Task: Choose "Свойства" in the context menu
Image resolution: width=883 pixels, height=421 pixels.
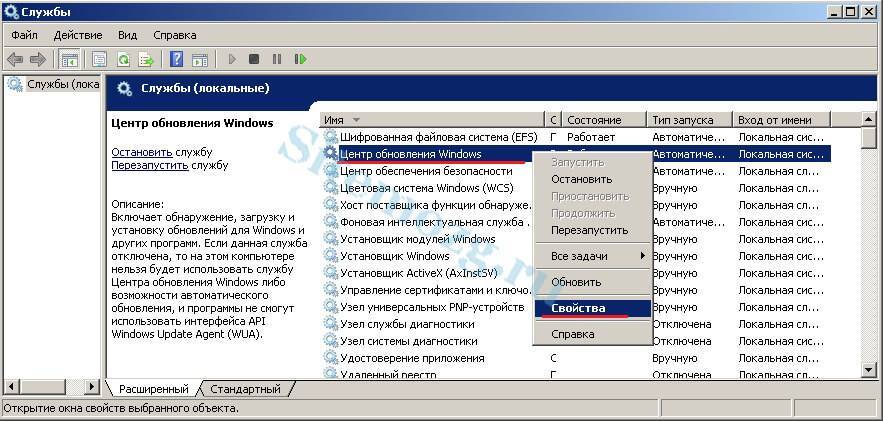Action: pos(578,308)
